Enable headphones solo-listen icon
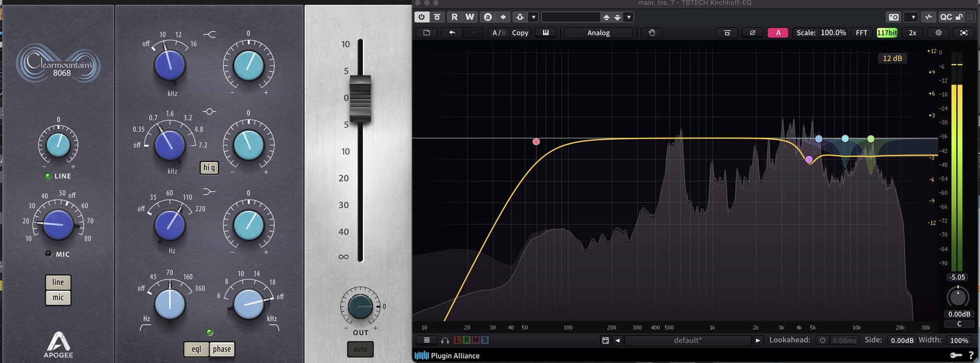 (x=445, y=340)
